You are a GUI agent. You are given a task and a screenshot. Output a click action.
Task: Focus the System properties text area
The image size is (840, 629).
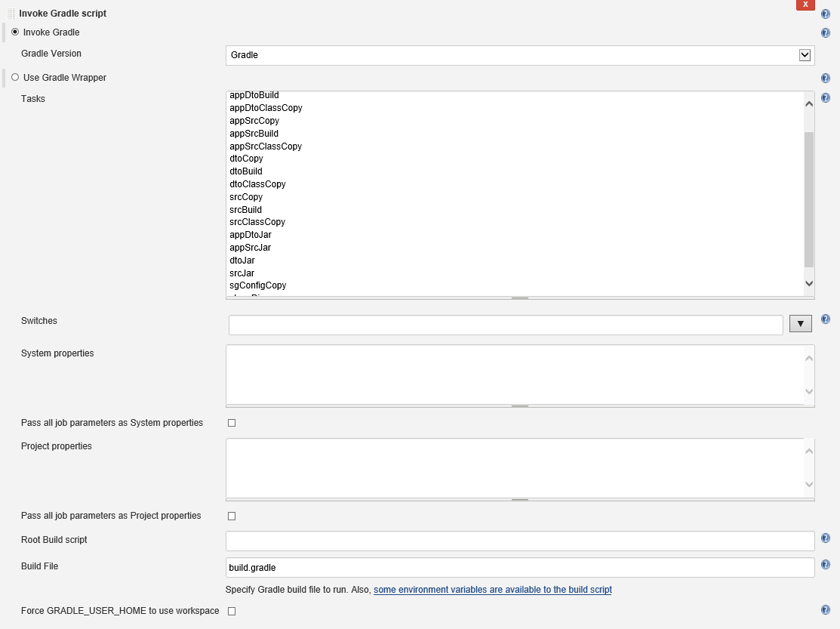tap(515, 375)
